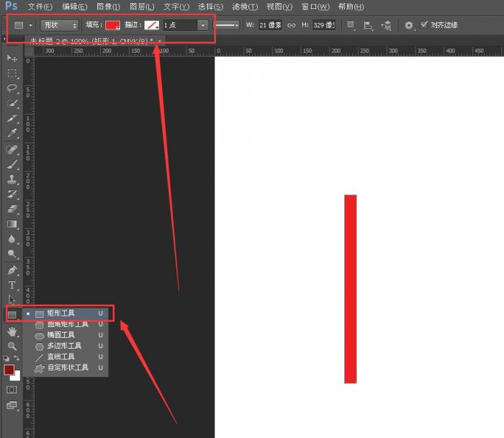Choose 椭圆工具 from the shape flyout

point(60,335)
